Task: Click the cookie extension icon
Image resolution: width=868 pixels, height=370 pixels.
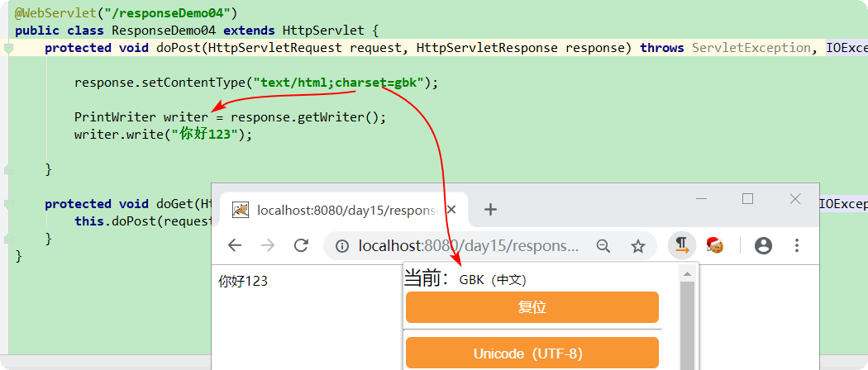Action: coord(715,245)
